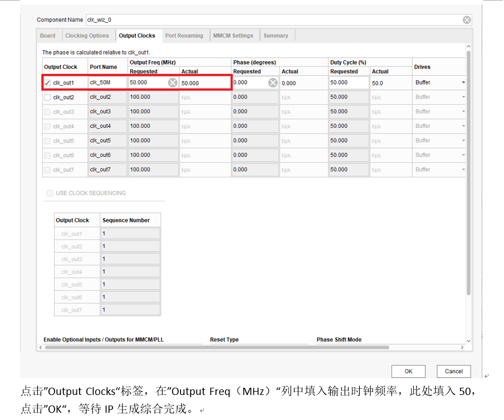Click the scroll up arrow of vertical scrollbar

click(x=469, y=47)
